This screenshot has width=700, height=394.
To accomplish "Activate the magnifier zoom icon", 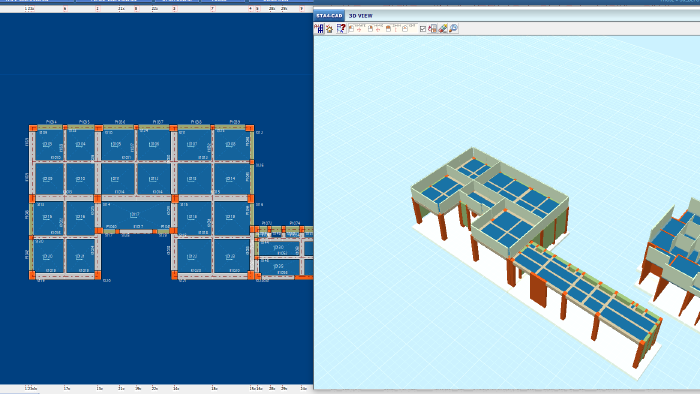I will click(x=454, y=29).
